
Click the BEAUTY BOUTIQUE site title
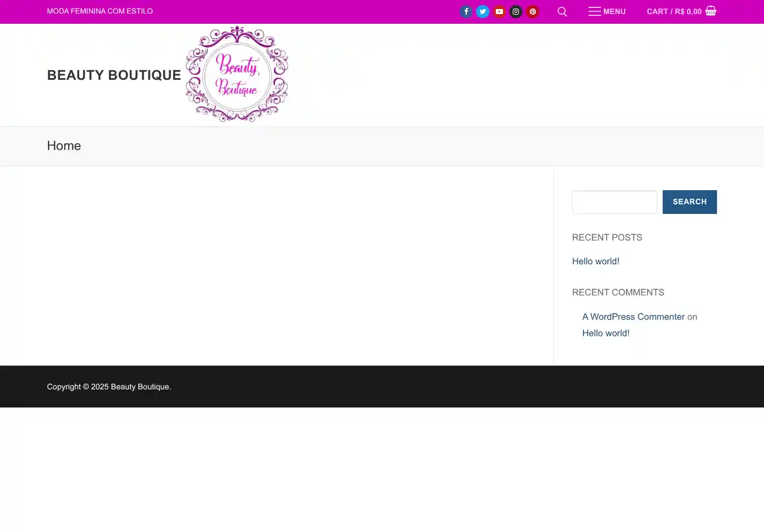pos(114,75)
